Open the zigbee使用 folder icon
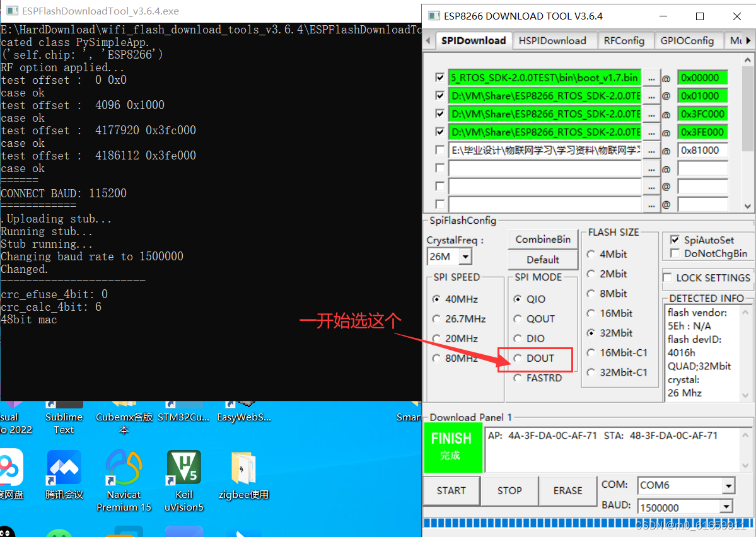Image resolution: width=756 pixels, height=537 pixels. click(243, 475)
